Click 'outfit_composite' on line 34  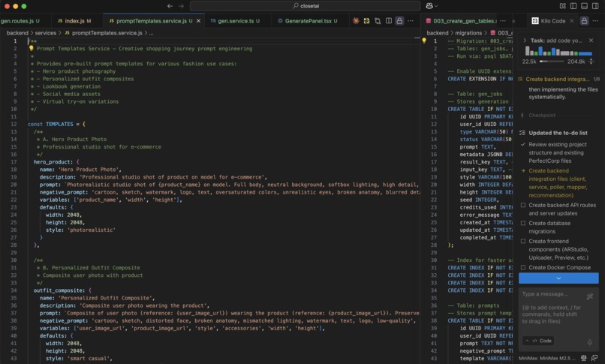tap(58, 290)
